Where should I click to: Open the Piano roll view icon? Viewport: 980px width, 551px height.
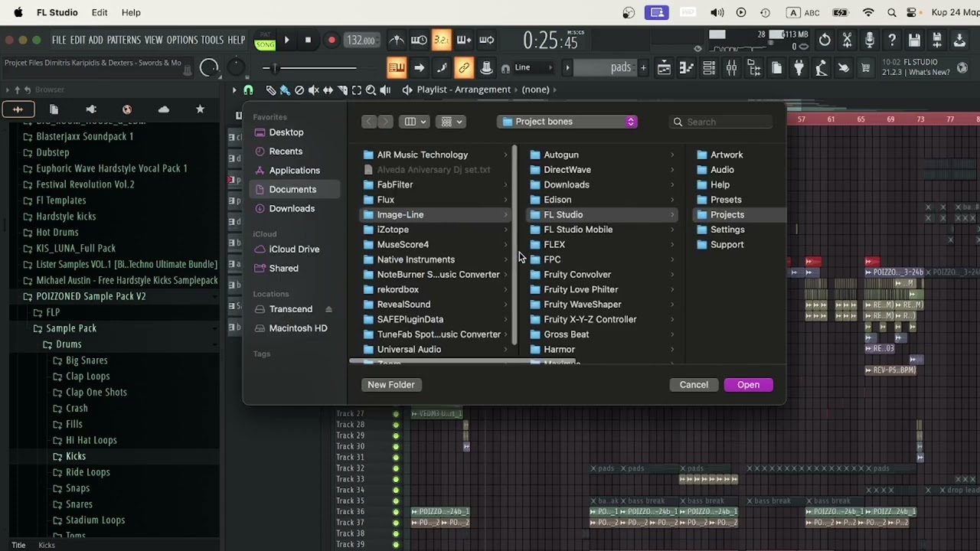point(687,68)
